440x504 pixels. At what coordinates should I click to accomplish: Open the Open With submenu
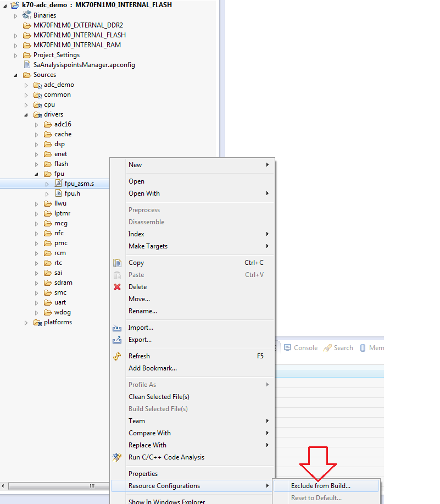tap(193, 193)
